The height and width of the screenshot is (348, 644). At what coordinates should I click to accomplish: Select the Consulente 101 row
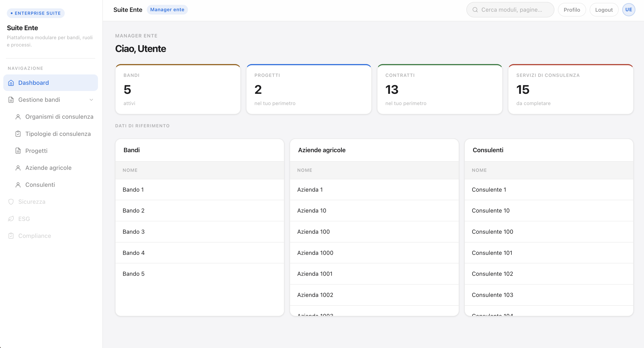[x=549, y=253]
